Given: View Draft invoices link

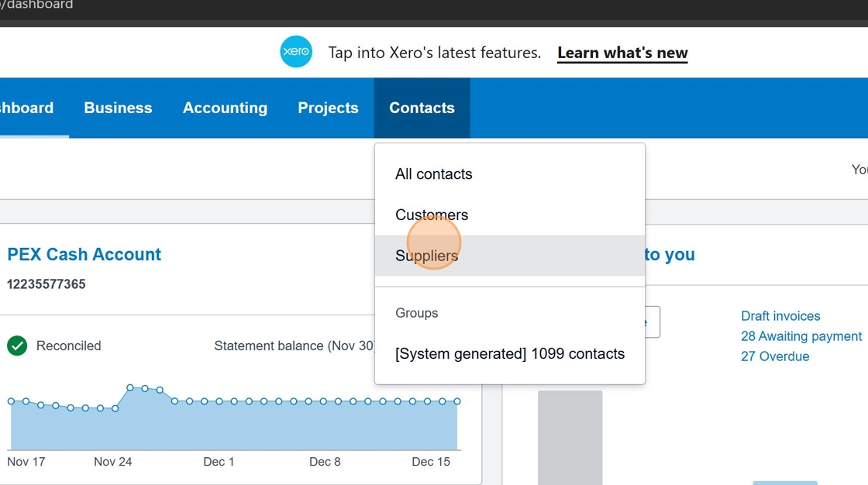Looking at the screenshot, I should click(x=780, y=316).
